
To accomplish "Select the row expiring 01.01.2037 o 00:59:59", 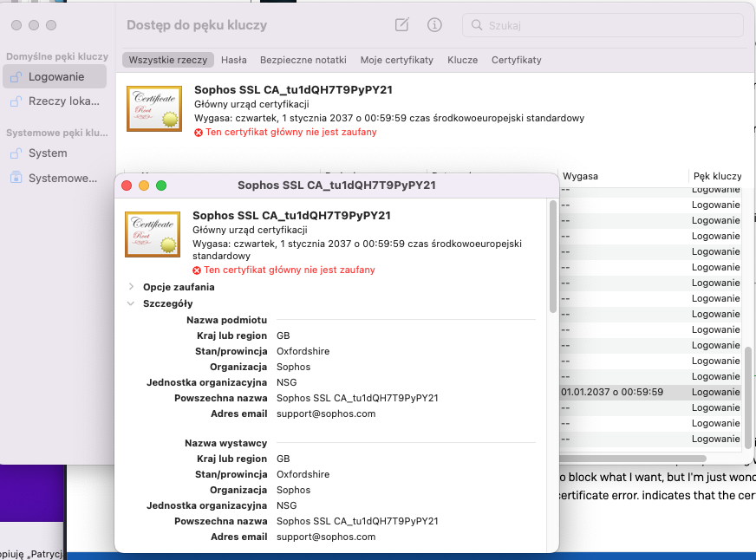I will click(x=651, y=393).
